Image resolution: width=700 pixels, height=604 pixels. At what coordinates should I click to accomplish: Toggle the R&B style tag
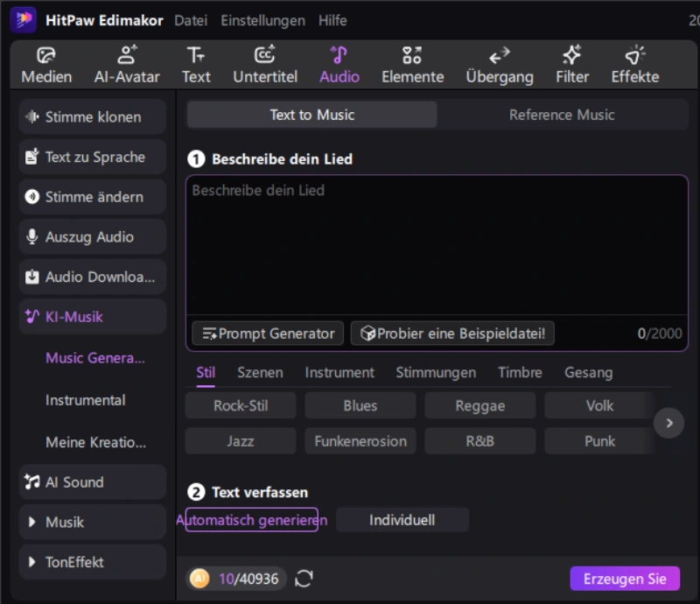point(479,441)
